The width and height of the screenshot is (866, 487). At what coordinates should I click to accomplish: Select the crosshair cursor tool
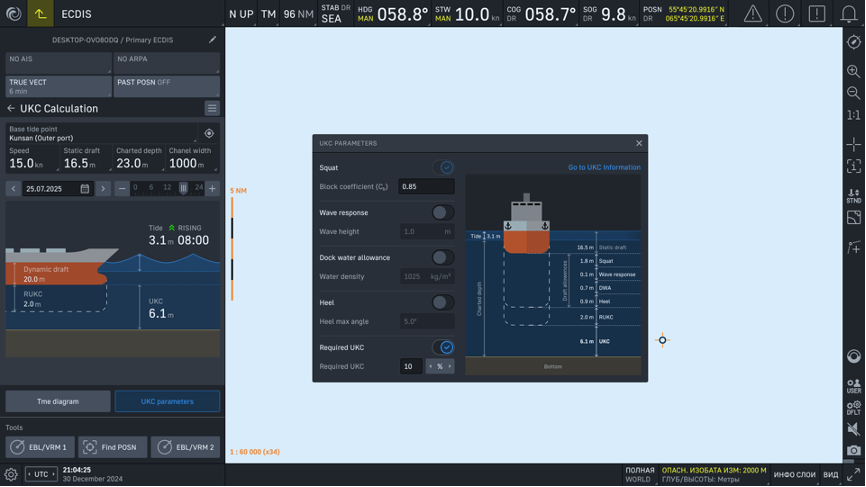point(854,144)
